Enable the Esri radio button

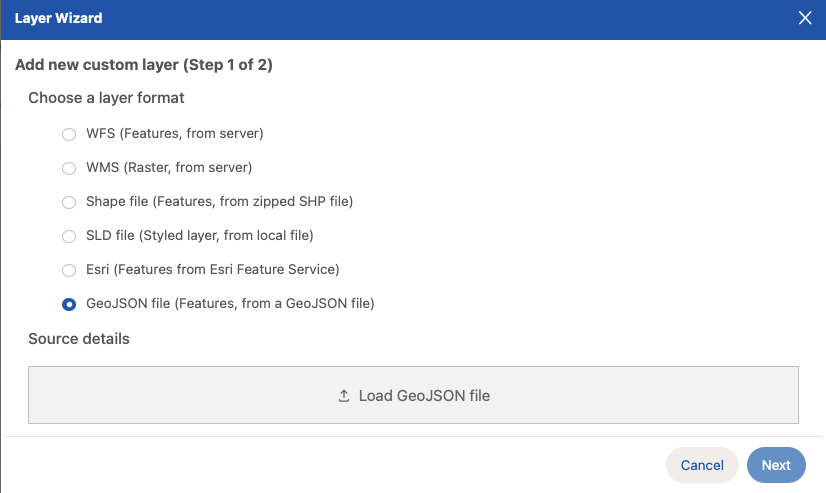(69, 270)
